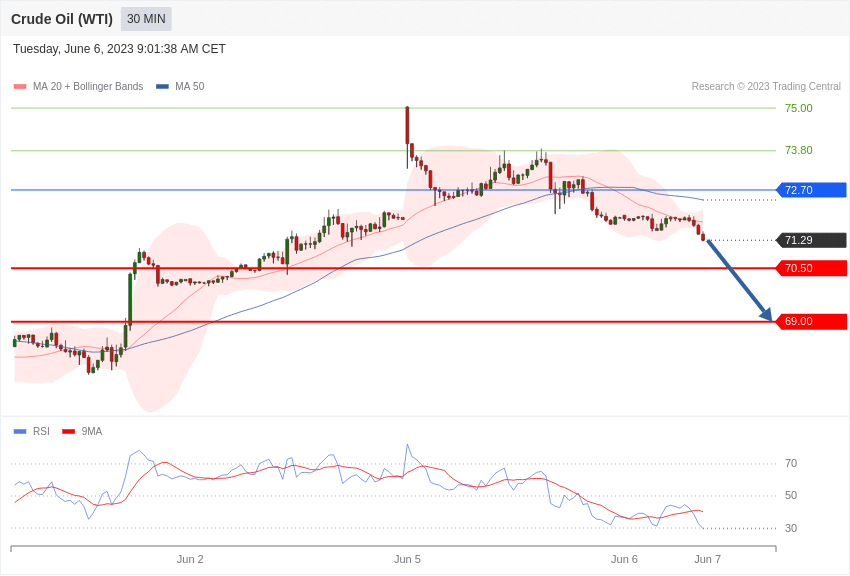The width and height of the screenshot is (850, 576).
Task: Click the Research © 2023 Trading Central credit
Action: point(766,86)
